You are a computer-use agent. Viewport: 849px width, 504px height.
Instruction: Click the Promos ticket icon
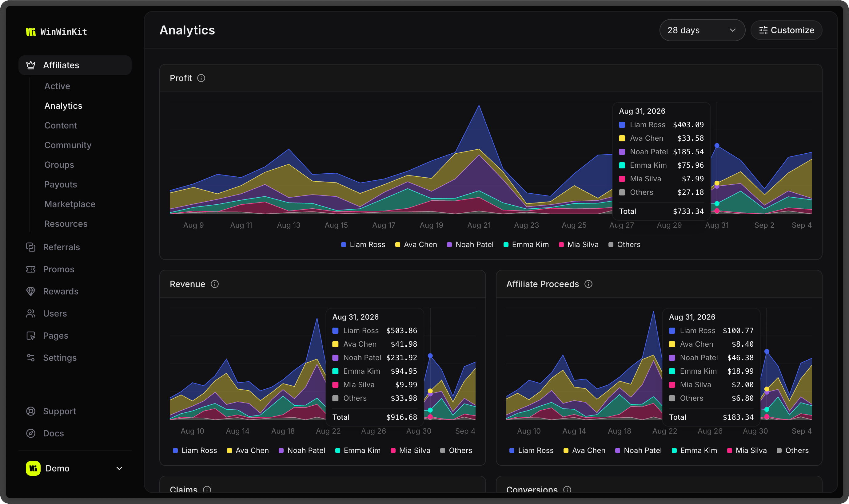coord(31,269)
